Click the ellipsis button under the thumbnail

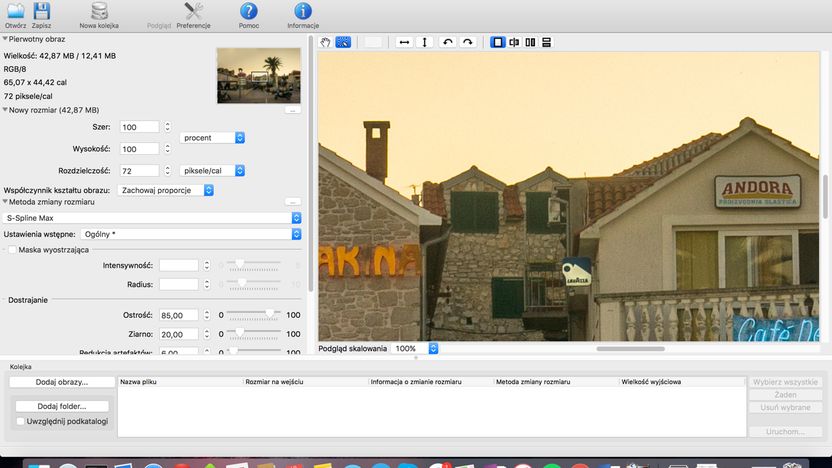coord(293,110)
